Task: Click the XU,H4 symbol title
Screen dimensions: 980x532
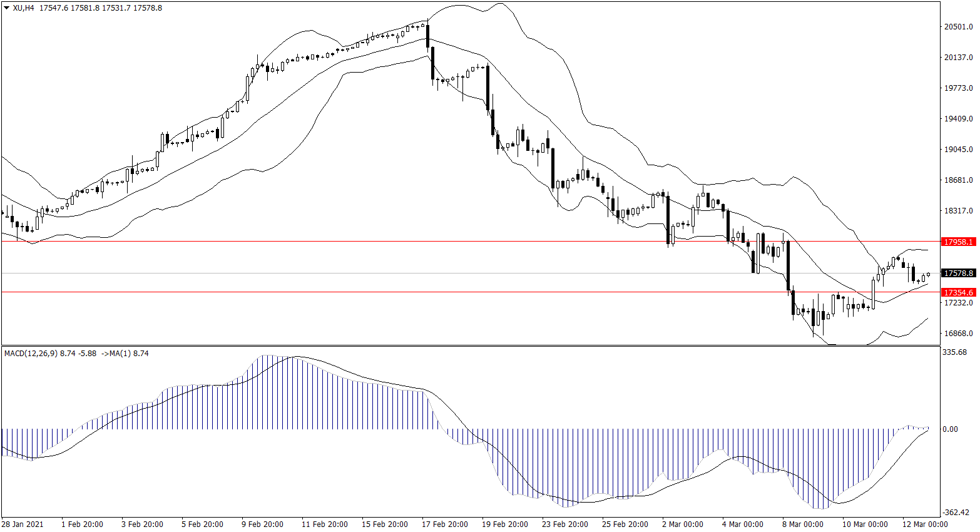Action: 24,8
